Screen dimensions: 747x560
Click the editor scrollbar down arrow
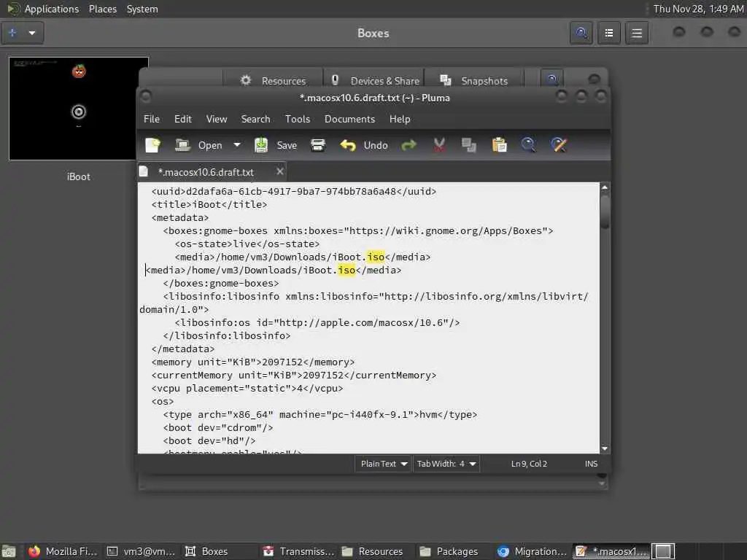(605, 448)
